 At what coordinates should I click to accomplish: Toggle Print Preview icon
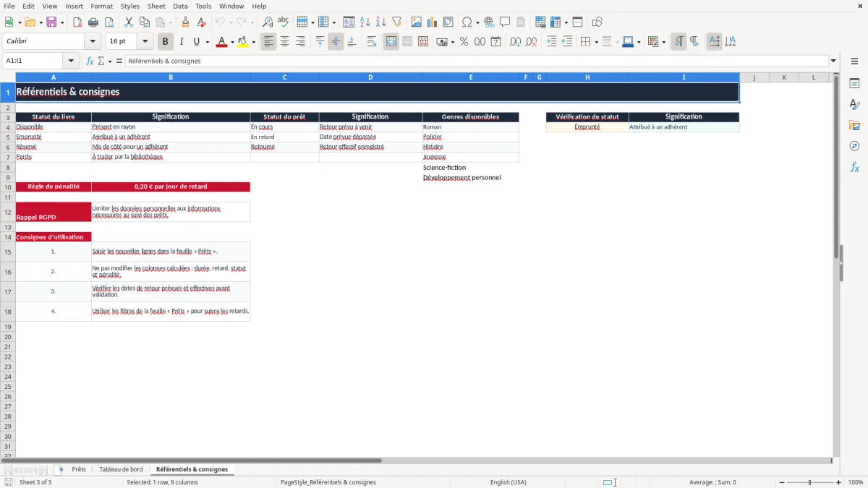coord(109,22)
